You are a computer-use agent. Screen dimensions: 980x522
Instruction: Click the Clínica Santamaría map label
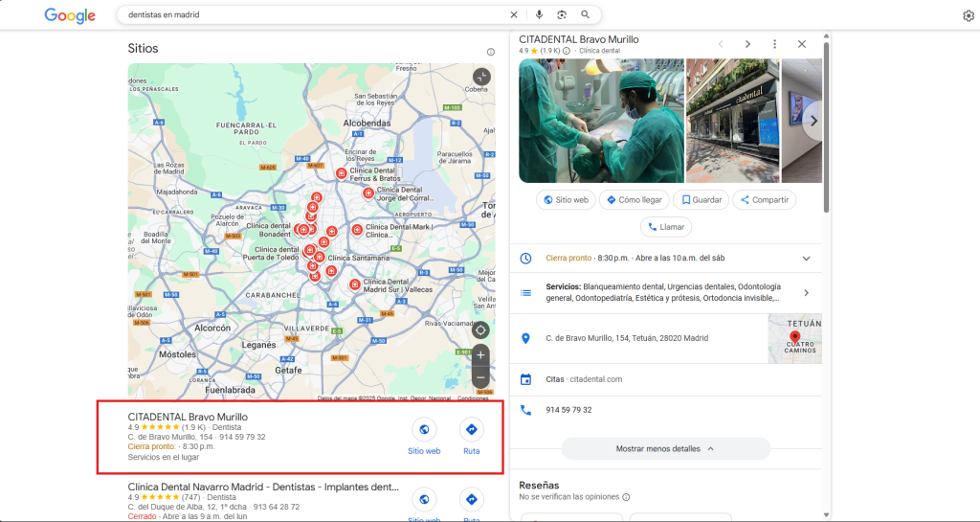coord(358,258)
